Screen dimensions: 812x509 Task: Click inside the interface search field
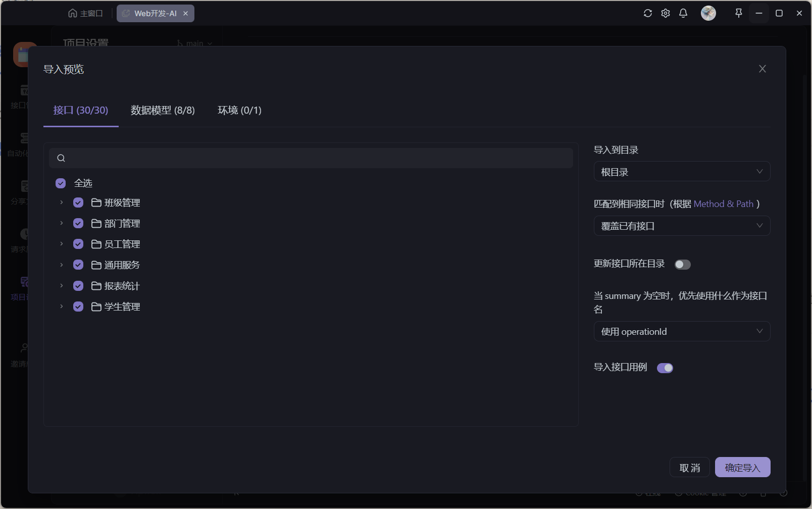tap(311, 158)
